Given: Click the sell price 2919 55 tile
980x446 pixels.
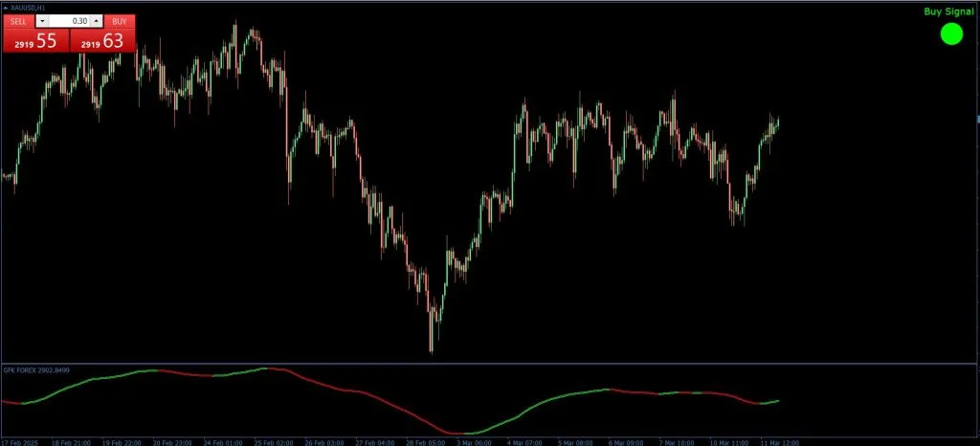Looking at the screenshot, I should 36,40.
